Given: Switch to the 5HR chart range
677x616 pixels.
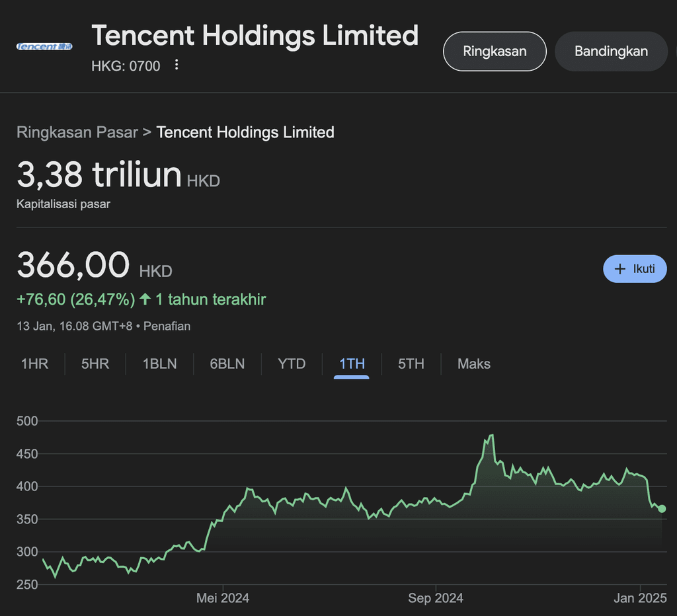Looking at the screenshot, I should 95,364.
